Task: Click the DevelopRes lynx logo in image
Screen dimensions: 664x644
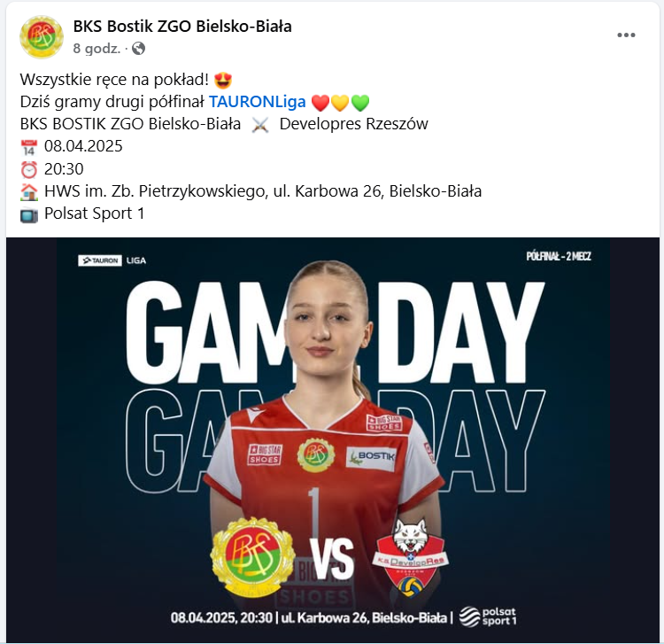Action: point(410,556)
